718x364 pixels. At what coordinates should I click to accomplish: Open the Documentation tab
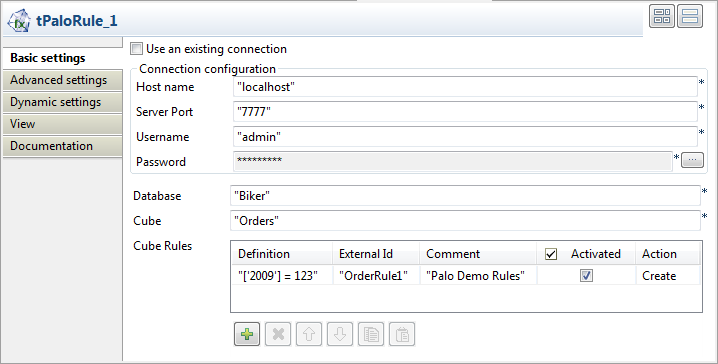click(x=62, y=146)
